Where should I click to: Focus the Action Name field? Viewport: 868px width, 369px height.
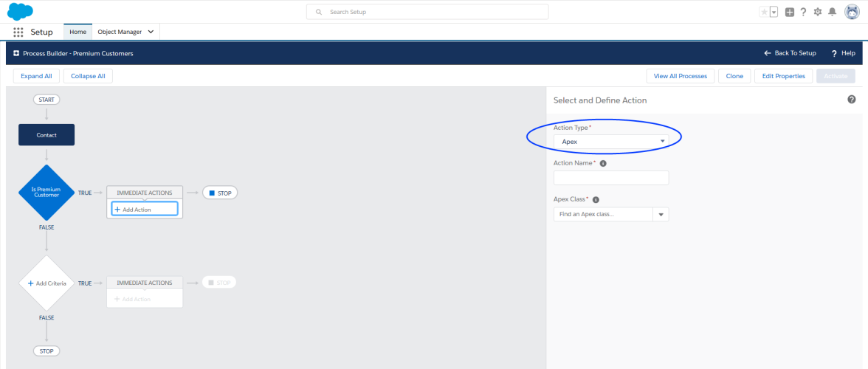[611, 178]
